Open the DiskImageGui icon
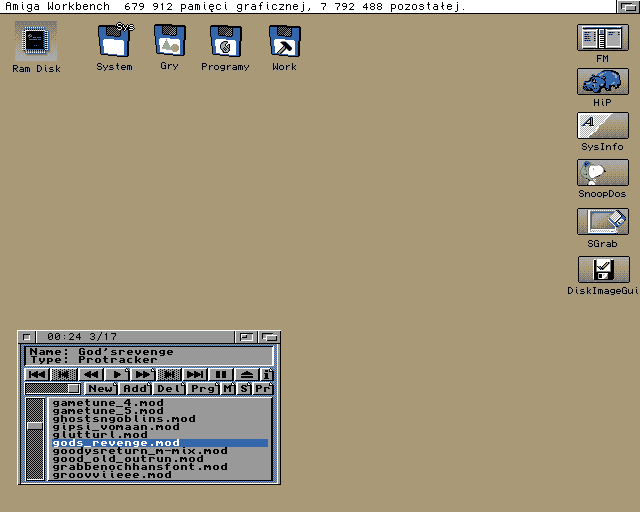Viewport: 640px width, 512px height. pos(603,269)
